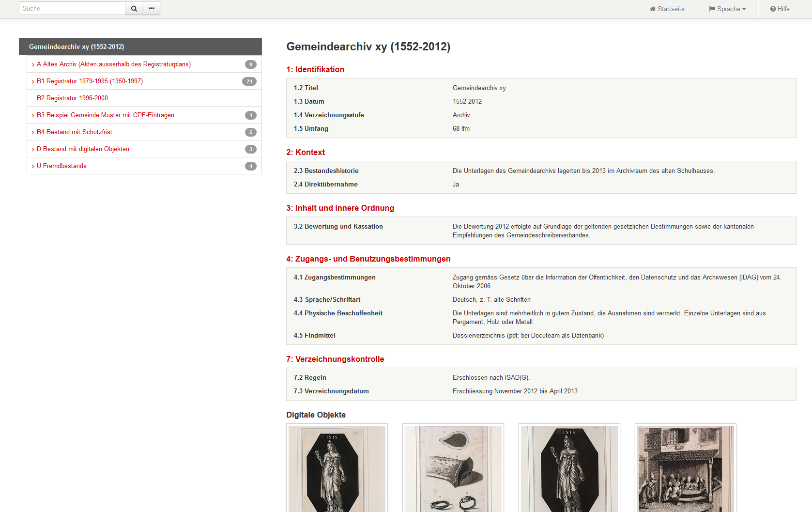Click the Suche search input field
812x512 pixels.
(72, 9)
